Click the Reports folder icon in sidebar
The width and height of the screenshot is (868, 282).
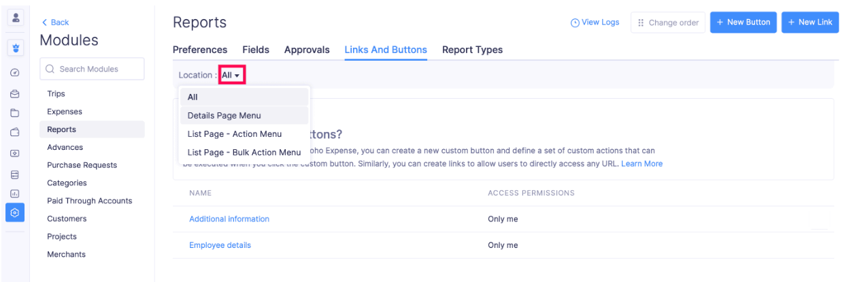coord(15,113)
